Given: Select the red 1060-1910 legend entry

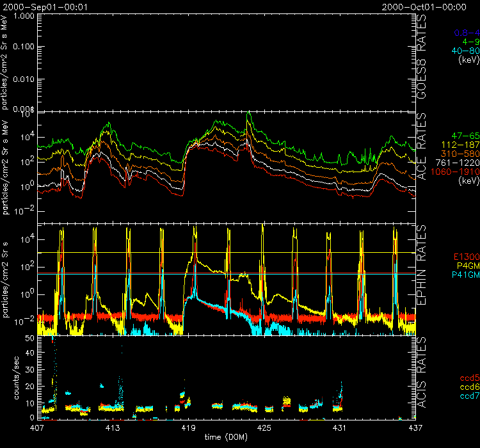Looking at the screenshot, I should coord(452,172).
